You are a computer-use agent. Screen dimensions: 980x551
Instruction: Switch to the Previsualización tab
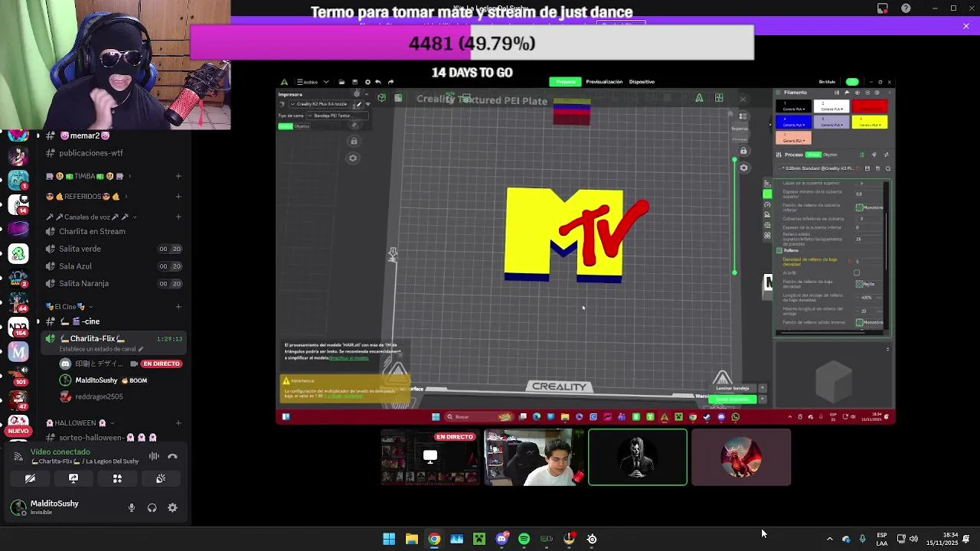tap(604, 82)
